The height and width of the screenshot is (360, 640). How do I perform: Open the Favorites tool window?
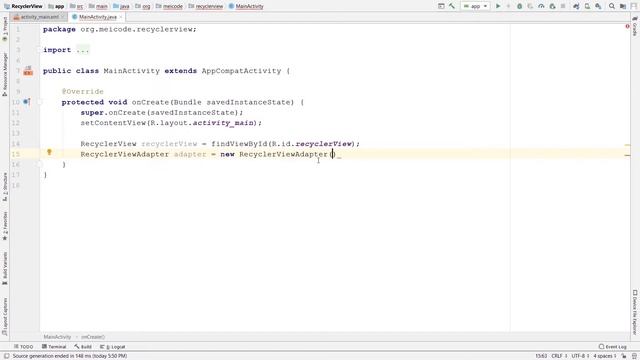click(5, 226)
